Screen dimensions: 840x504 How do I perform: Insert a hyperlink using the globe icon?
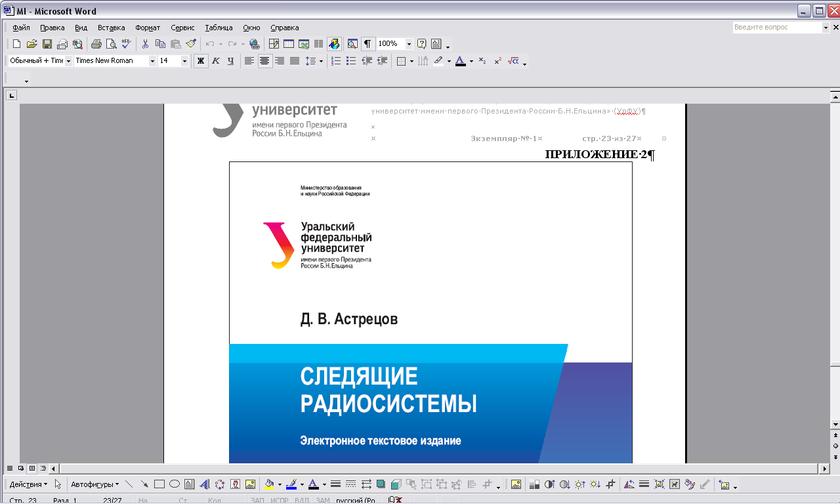[255, 44]
